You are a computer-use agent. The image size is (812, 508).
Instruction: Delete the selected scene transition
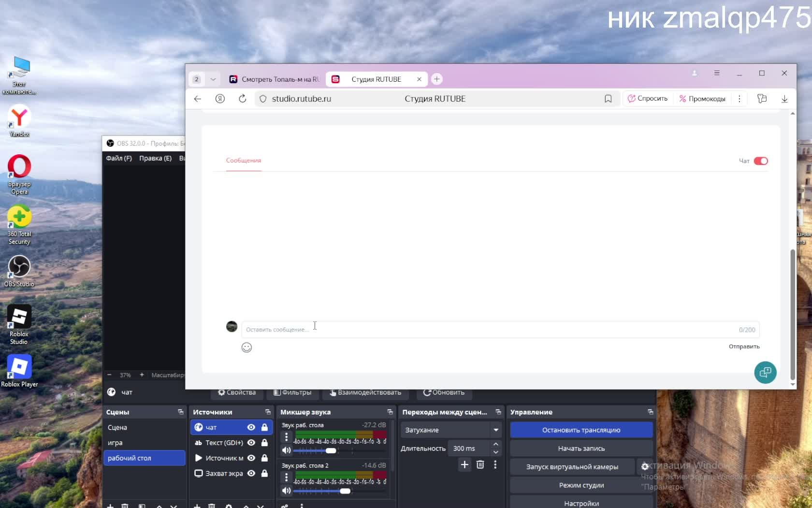[480, 464]
